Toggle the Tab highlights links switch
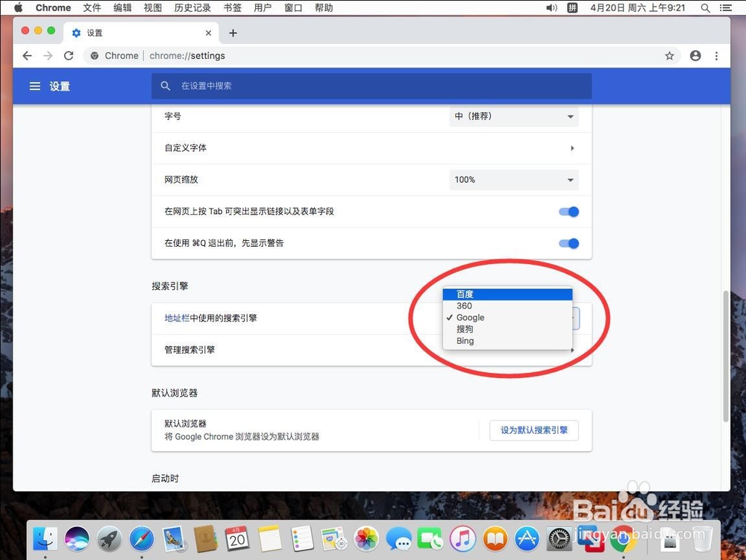Image resolution: width=746 pixels, height=560 pixels. coord(569,212)
